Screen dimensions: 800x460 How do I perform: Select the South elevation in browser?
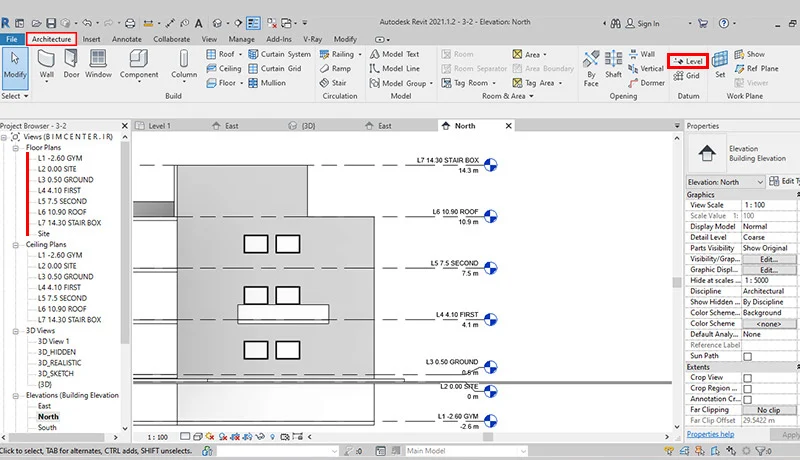point(47,427)
